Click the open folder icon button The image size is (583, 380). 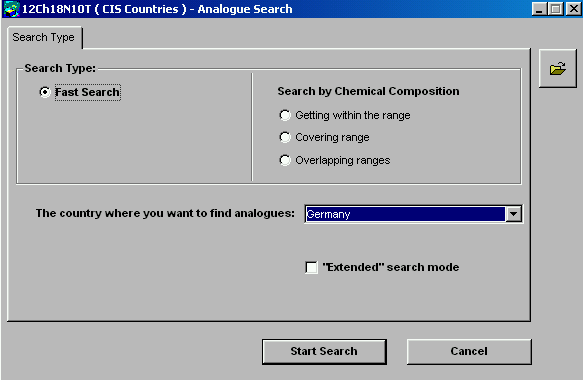coord(558,69)
